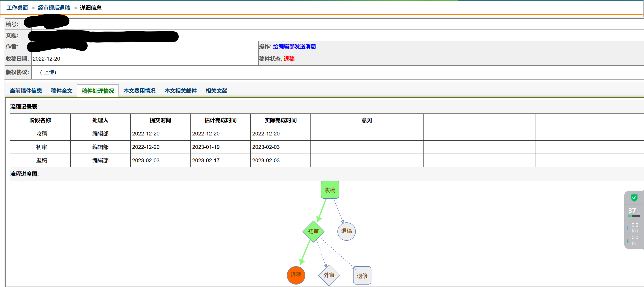644x287 pixels.
Task: Click the green shield security icon
Action: [x=634, y=198]
